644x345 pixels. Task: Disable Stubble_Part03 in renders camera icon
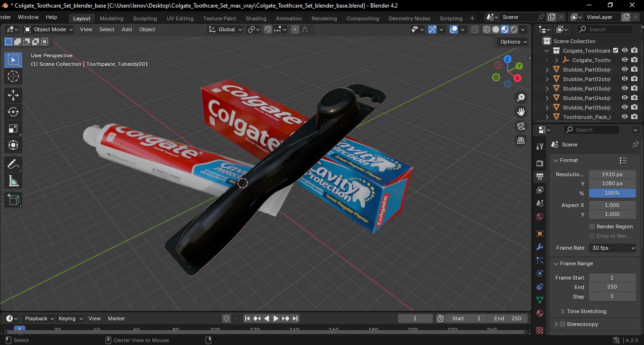(634, 89)
